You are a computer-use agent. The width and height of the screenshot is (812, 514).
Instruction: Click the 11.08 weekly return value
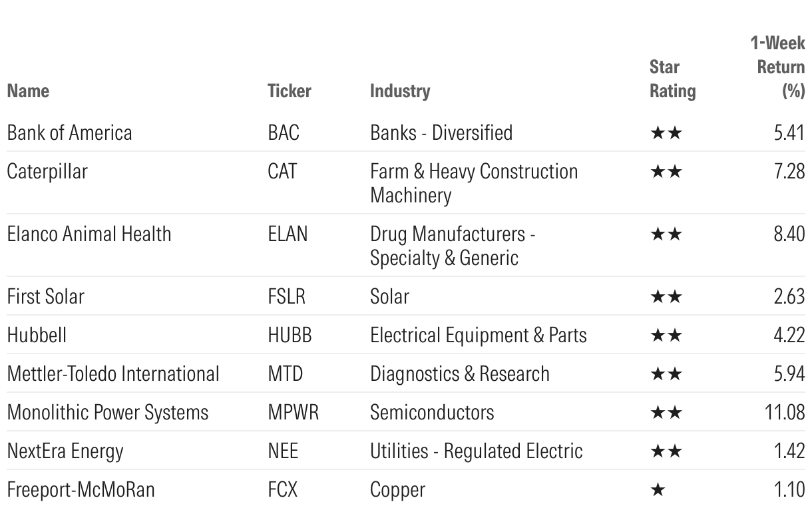(785, 412)
